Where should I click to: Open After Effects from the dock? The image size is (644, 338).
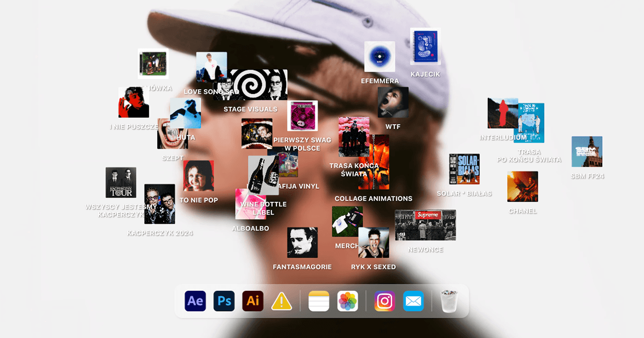pos(195,301)
